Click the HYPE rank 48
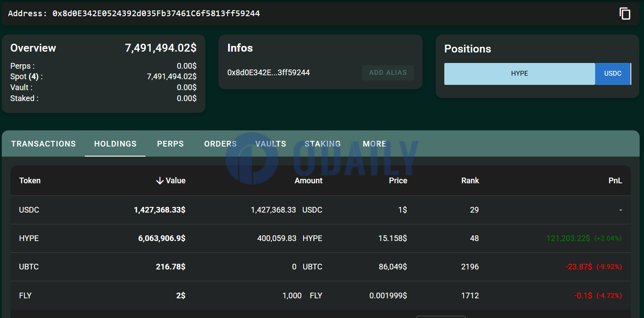The width and height of the screenshot is (644, 318). [474, 238]
